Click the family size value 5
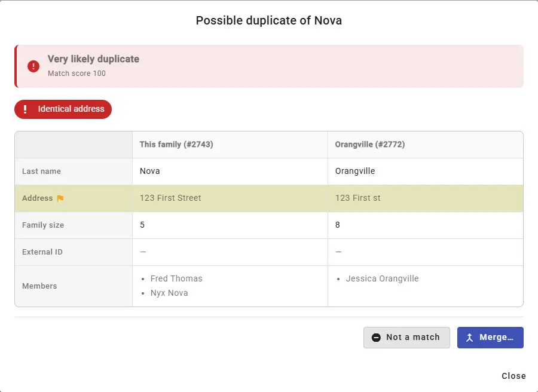 (x=142, y=225)
